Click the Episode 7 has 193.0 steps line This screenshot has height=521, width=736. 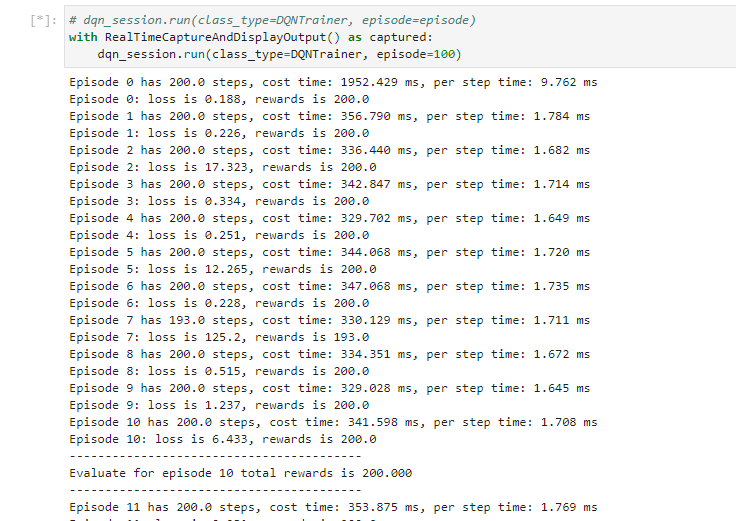[x=329, y=320]
